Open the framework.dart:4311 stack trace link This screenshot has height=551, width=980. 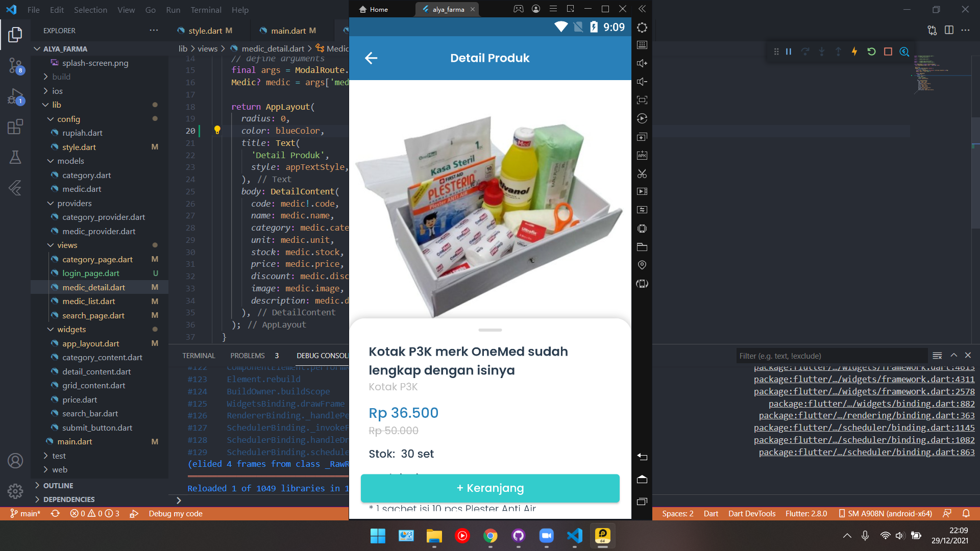(x=864, y=379)
